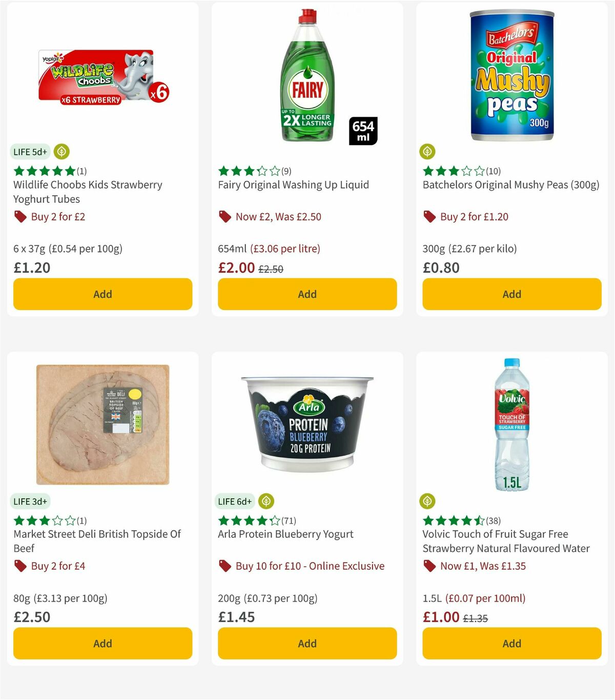
Task: Open the Batchelors Original Mushy Peas product link
Action: click(x=511, y=185)
